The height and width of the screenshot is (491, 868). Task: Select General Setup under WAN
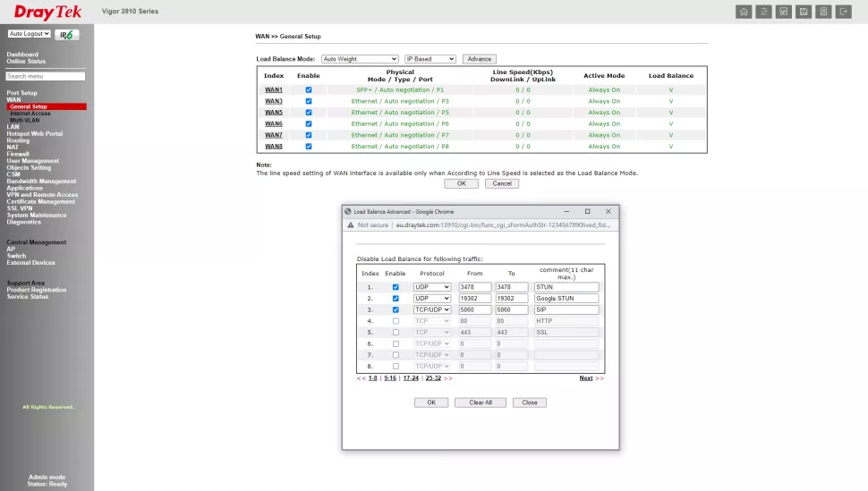(x=47, y=106)
